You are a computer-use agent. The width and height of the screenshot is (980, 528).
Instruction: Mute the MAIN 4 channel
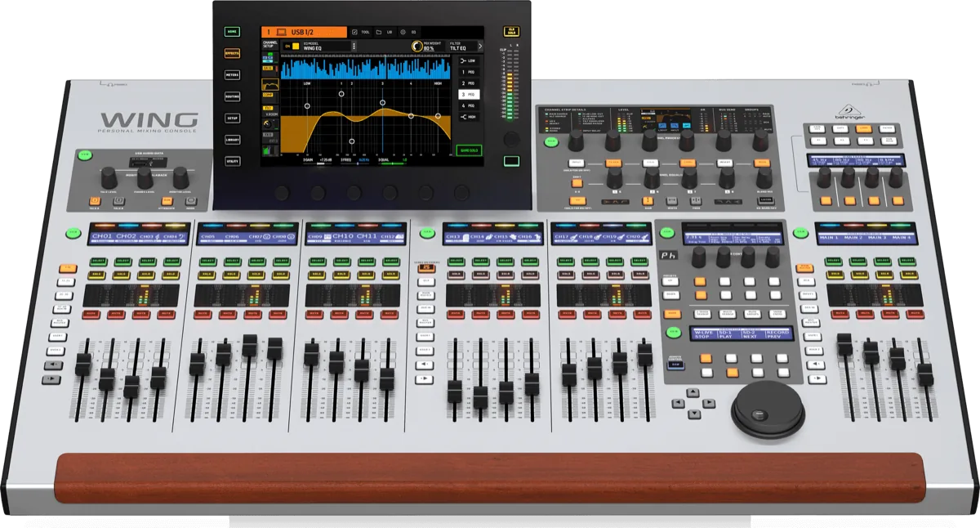tap(915, 314)
